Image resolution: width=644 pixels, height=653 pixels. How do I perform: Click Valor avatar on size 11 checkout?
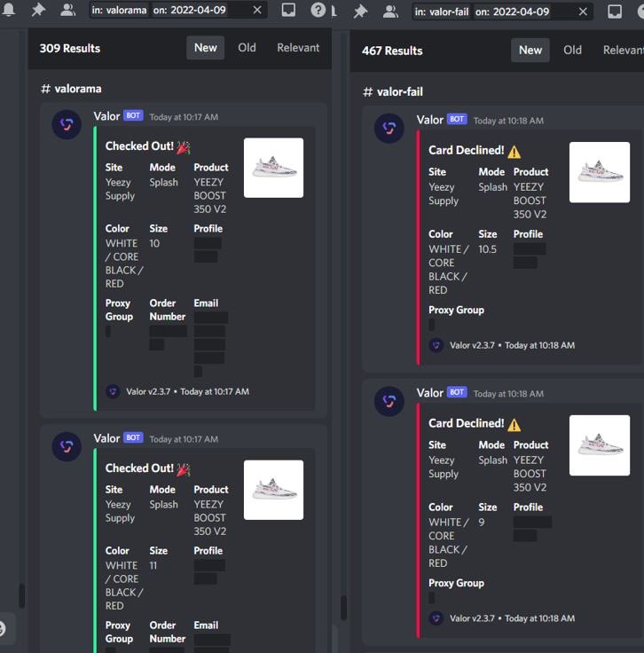click(67, 447)
